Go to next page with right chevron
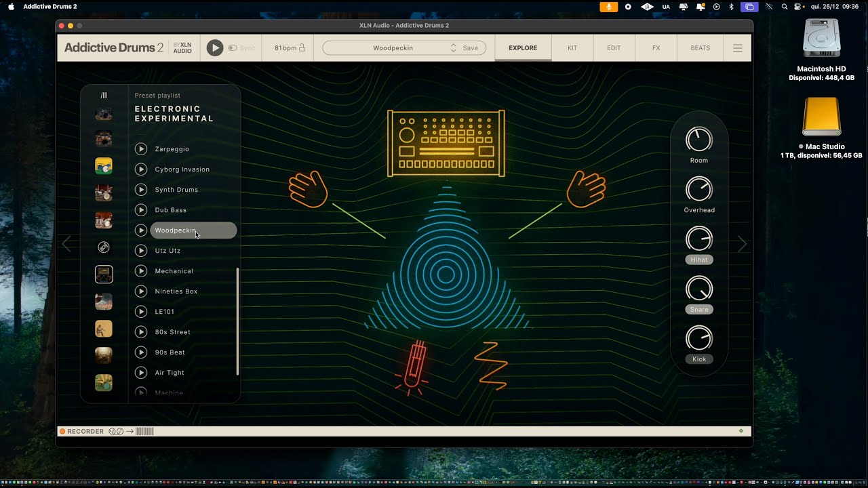The image size is (868, 488). click(742, 244)
